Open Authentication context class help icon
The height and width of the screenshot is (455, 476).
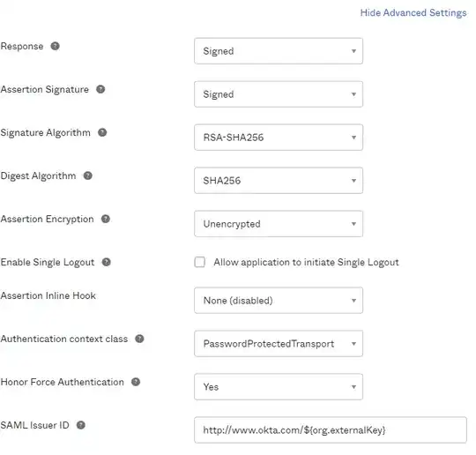point(139,339)
